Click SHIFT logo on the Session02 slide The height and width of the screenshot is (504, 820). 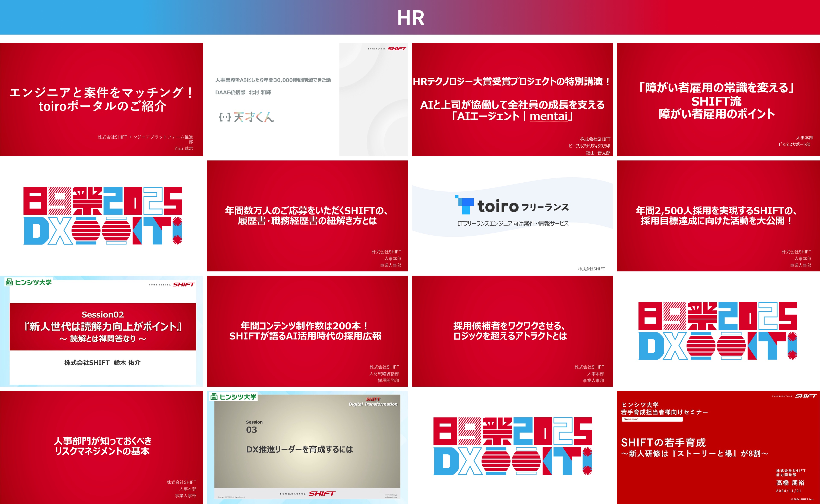click(183, 284)
